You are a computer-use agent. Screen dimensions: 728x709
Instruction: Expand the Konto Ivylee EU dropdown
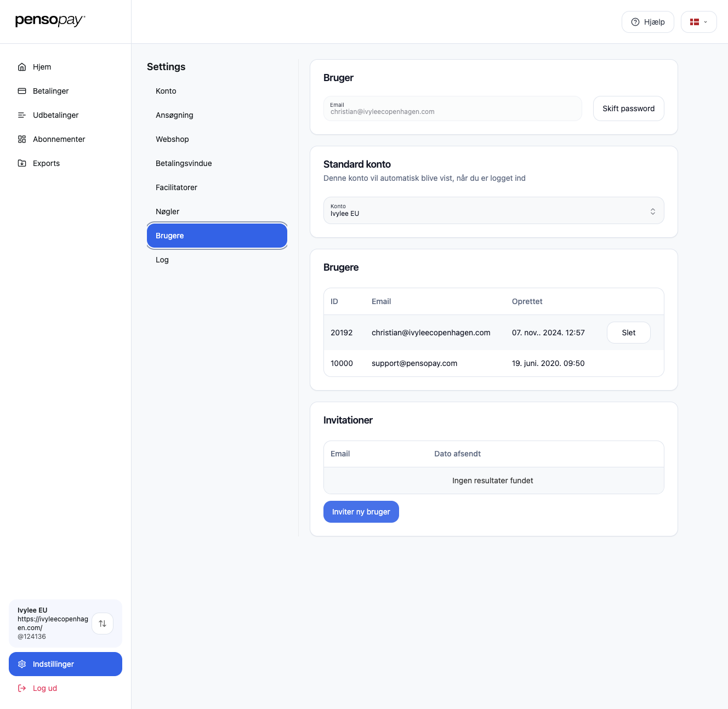[494, 210]
